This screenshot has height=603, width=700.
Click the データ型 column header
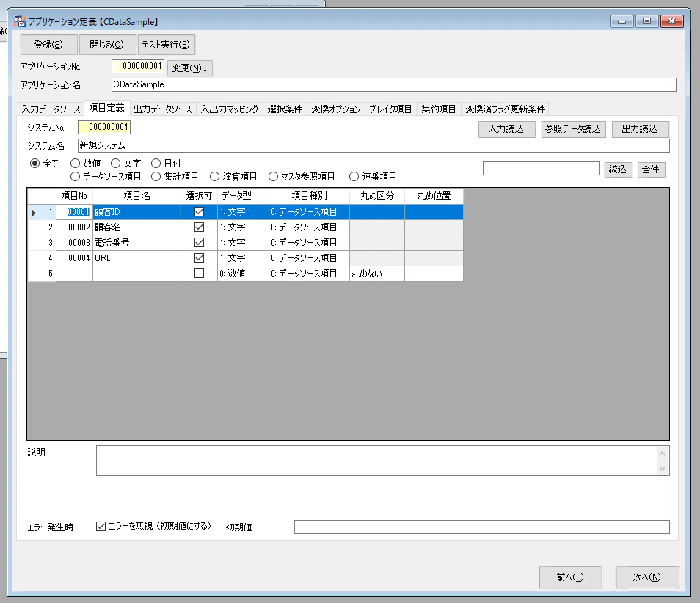pos(243,196)
